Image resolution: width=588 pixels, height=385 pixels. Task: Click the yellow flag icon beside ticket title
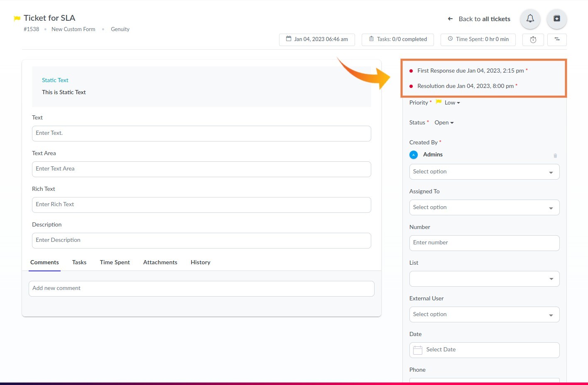tap(17, 18)
